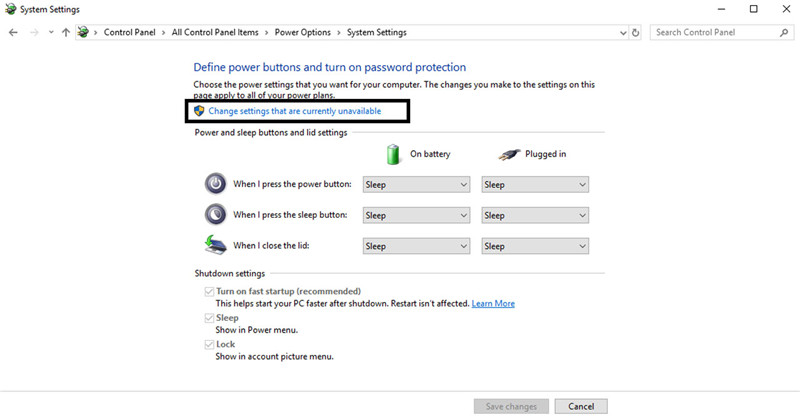This screenshot has height=420, width=800.
Task: Open the Learn More link
Action: [x=493, y=303]
